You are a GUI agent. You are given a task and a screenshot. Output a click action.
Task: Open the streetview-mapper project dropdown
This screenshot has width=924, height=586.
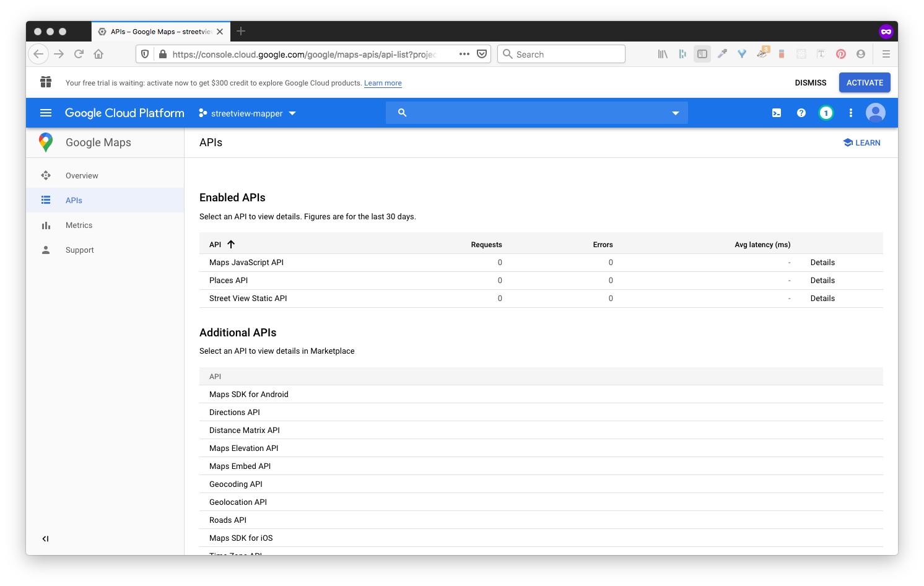pos(246,113)
